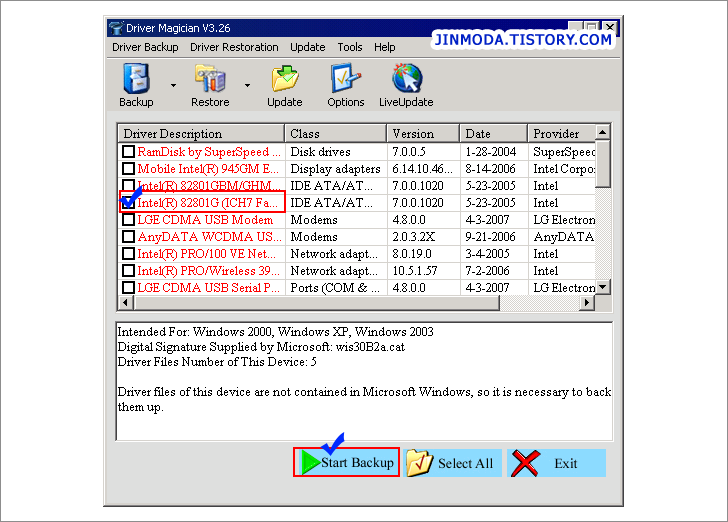Click the horizontal scrollbar thumb

(317, 302)
